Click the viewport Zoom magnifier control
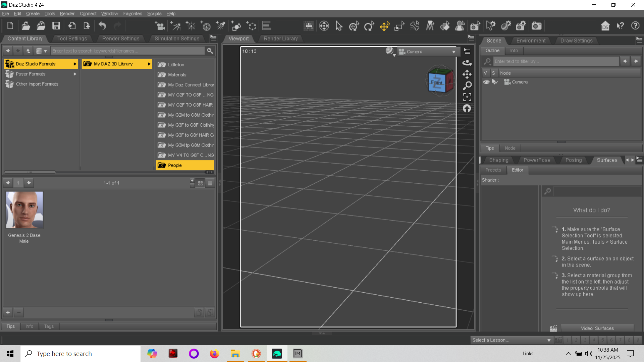The height and width of the screenshot is (362, 644). (467, 86)
